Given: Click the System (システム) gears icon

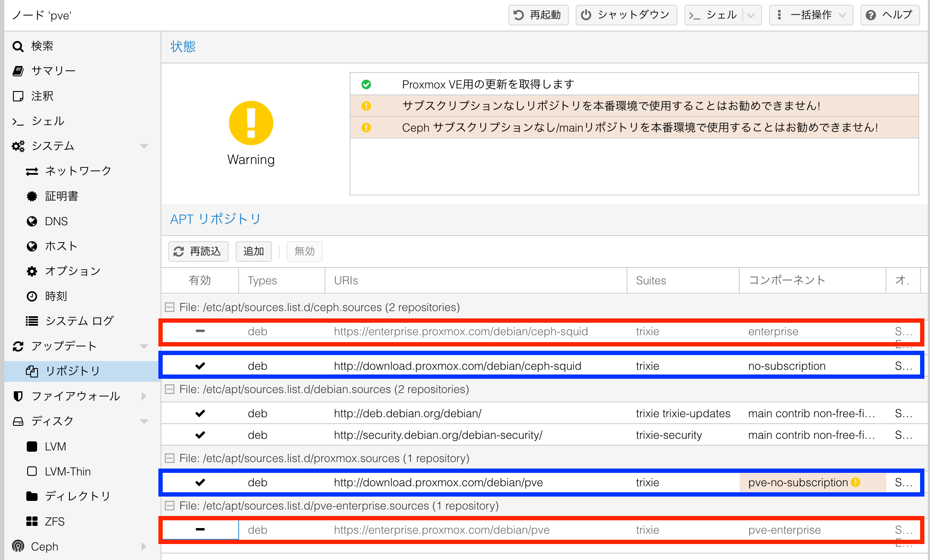Looking at the screenshot, I should point(18,146).
